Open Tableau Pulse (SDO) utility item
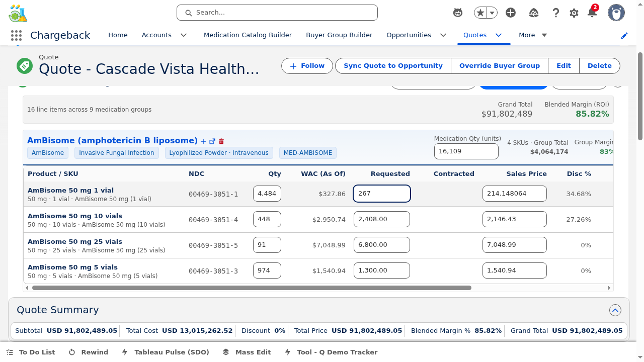Image resolution: width=644 pixels, height=362 pixels. pos(166,352)
